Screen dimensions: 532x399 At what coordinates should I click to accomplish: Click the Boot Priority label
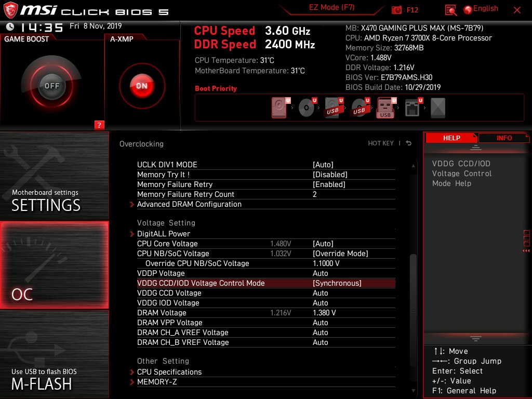pyautogui.click(x=216, y=88)
